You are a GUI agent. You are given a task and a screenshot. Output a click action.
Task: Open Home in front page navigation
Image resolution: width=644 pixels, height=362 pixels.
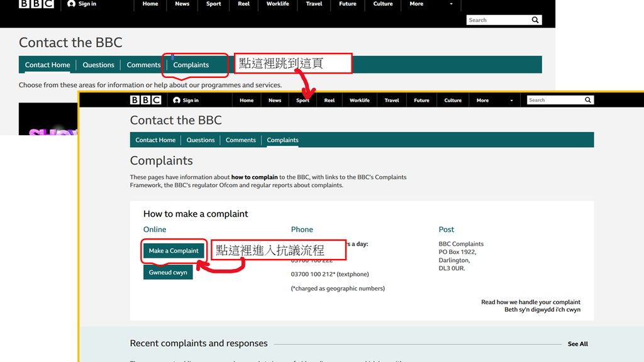point(247,100)
